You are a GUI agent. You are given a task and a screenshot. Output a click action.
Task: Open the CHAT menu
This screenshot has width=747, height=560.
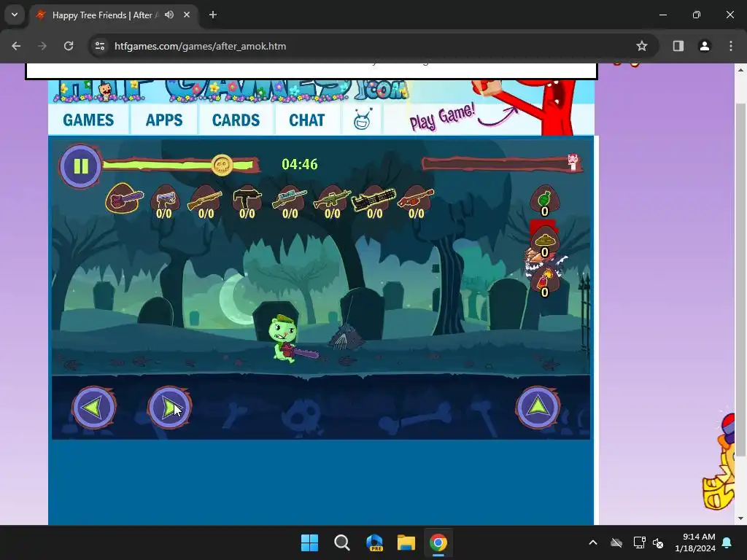(307, 120)
